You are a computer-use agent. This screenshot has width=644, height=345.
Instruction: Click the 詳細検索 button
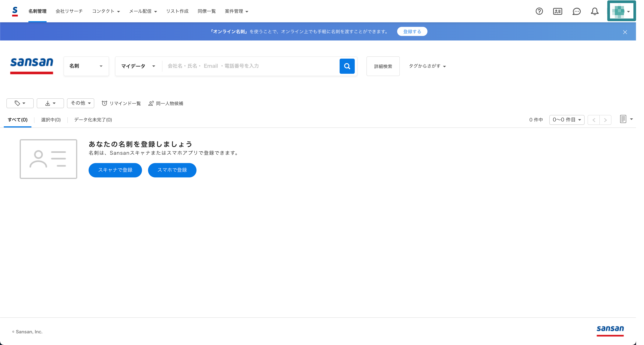point(383,66)
